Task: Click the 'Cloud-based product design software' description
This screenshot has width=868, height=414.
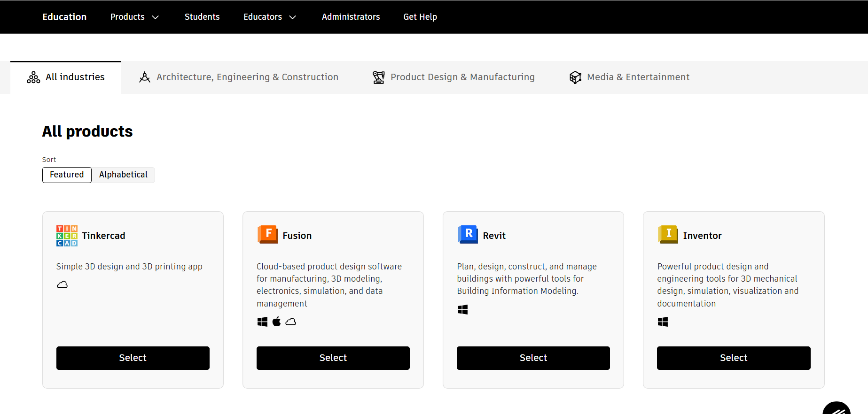Action: [x=329, y=285]
